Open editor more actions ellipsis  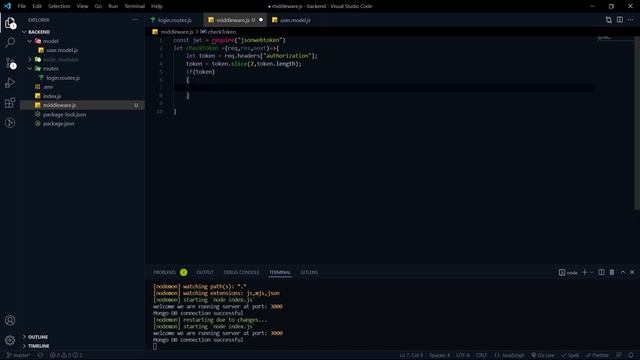click(631, 20)
